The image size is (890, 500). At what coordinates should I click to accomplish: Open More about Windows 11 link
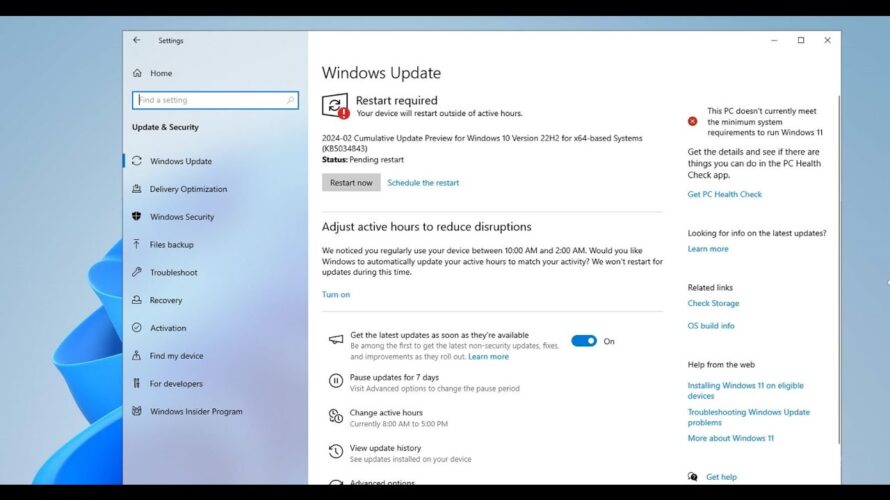731,438
